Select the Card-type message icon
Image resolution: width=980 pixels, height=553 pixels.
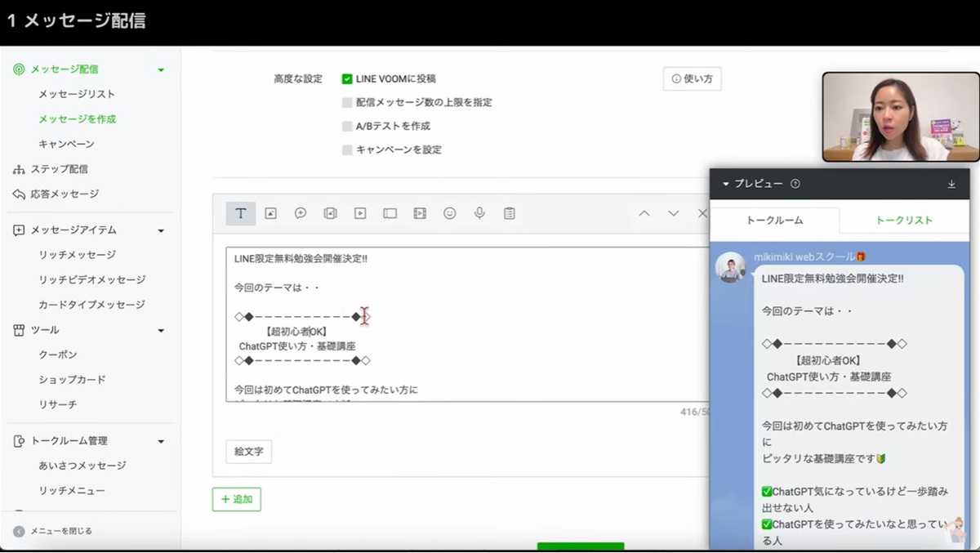click(390, 213)
